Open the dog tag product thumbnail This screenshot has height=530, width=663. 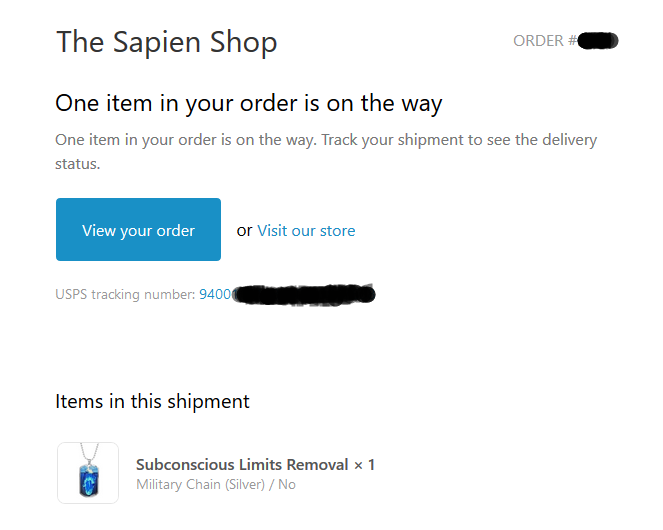click(x=88, y=473)
